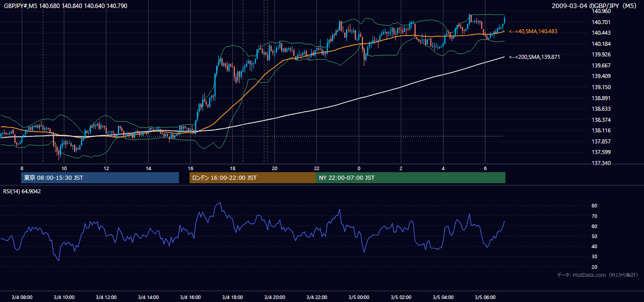The width and height of the screenshot is (644, 302).
Task: Click the '3/4 16:00' time axis label
Action: (x=190, y=297)
